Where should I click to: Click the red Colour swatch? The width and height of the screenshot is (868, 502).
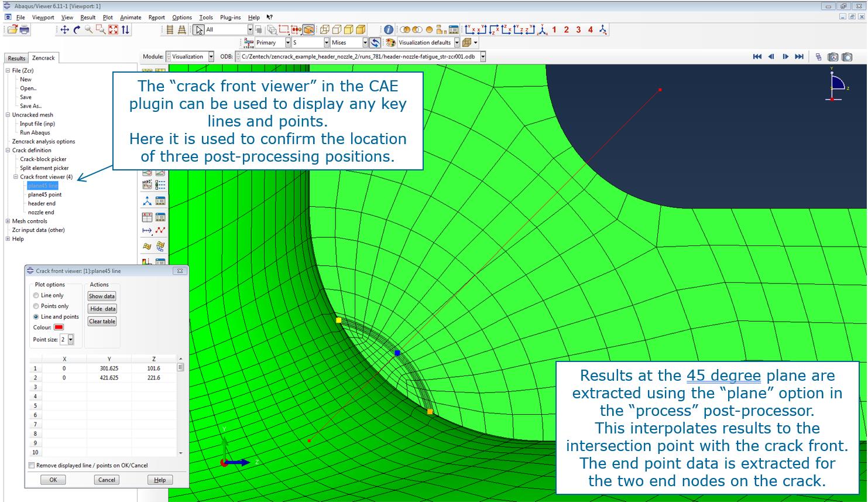(59, 327)
